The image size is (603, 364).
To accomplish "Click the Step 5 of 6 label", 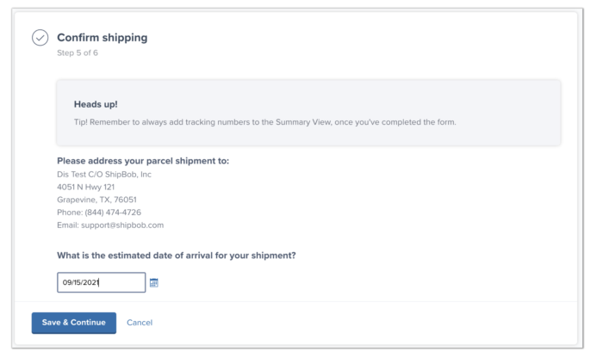I will click(x=77, y=54).
